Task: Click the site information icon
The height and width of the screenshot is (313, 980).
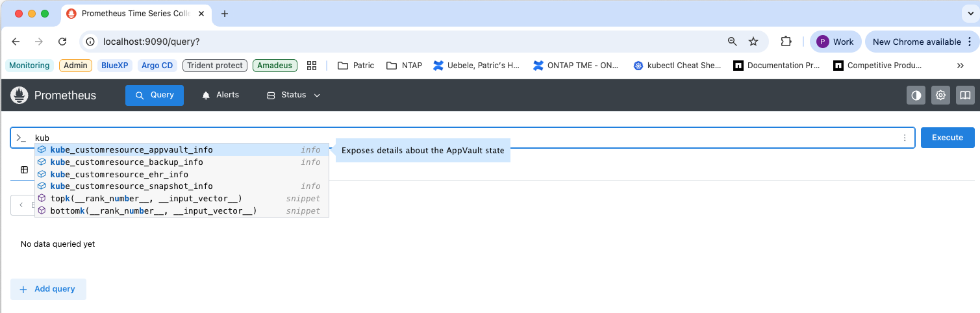Action: [91, 42]
